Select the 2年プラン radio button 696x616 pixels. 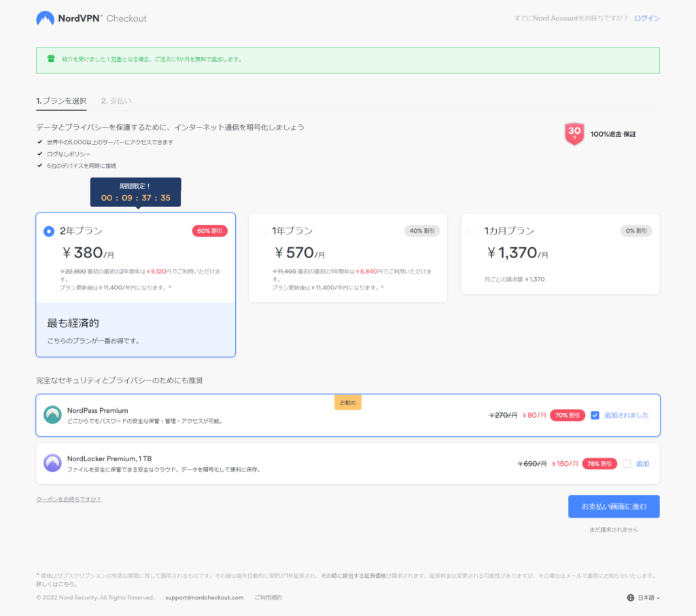coord(49,232)
